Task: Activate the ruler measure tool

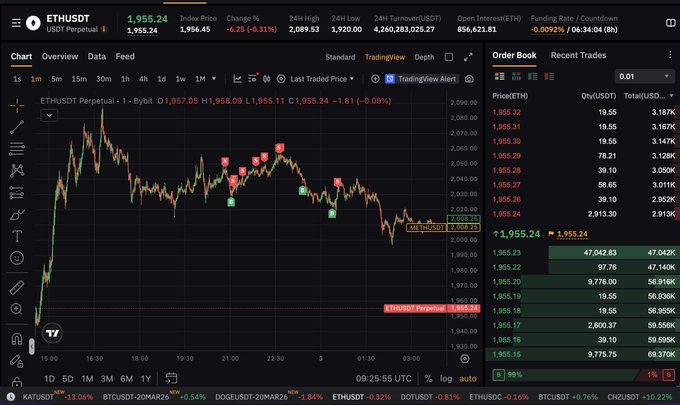Action: [16, 287]
